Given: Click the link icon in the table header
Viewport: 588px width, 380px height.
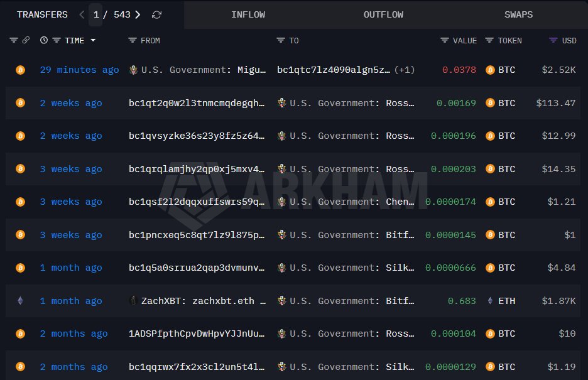Looking at the screenshot, I should tap(26, 40).
